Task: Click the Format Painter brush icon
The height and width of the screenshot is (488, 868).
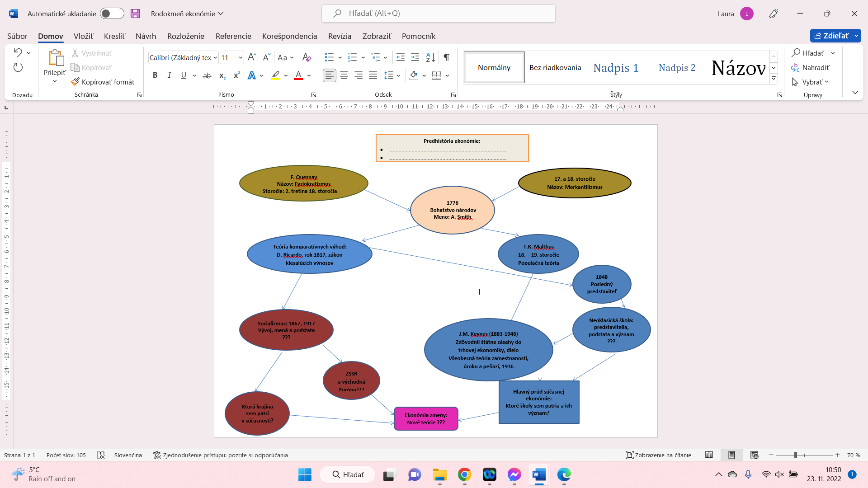Action: (x=75, y=82)
